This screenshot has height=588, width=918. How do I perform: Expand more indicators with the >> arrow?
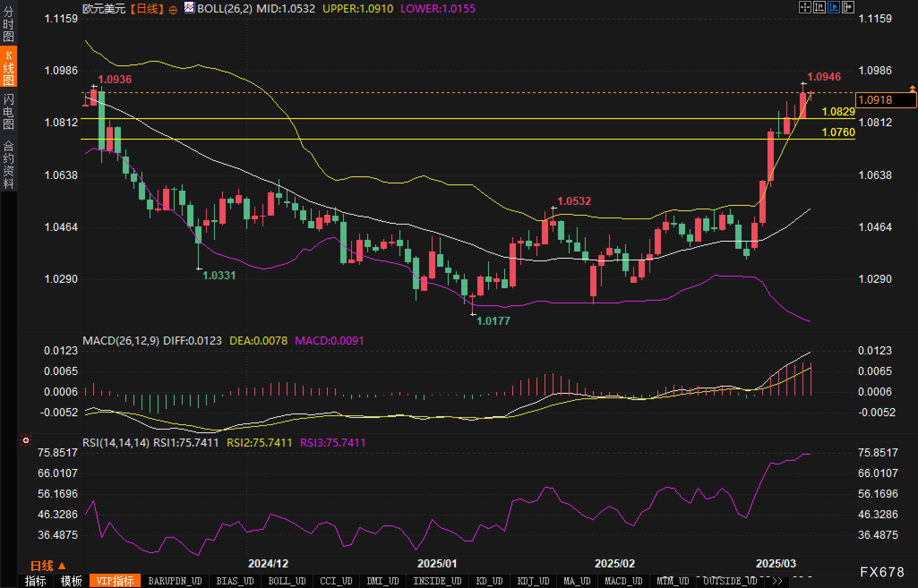click(777, 581)
